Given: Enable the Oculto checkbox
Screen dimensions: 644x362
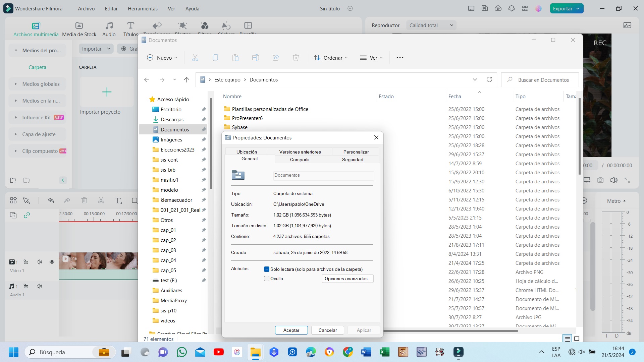Looking at the screenshot, I should [x=267, y=279].
